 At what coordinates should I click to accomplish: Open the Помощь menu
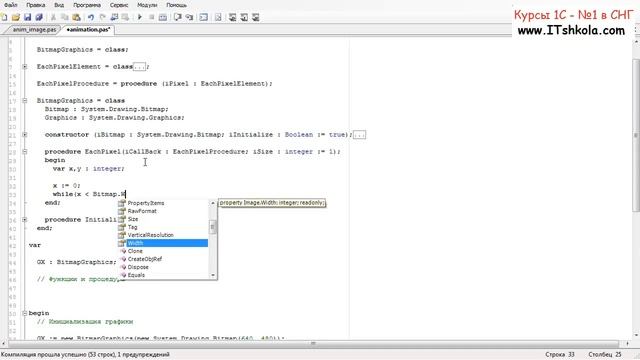(x=176, y=5)
